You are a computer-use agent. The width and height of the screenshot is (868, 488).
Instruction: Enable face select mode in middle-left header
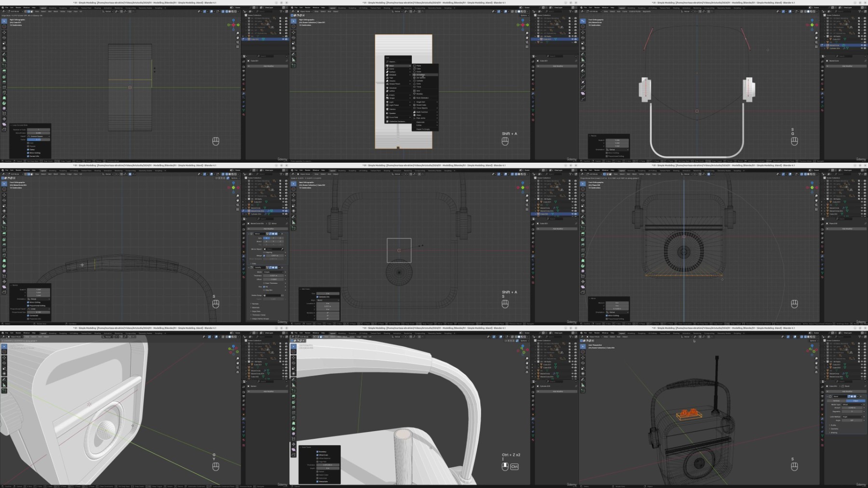coord(32,174)
